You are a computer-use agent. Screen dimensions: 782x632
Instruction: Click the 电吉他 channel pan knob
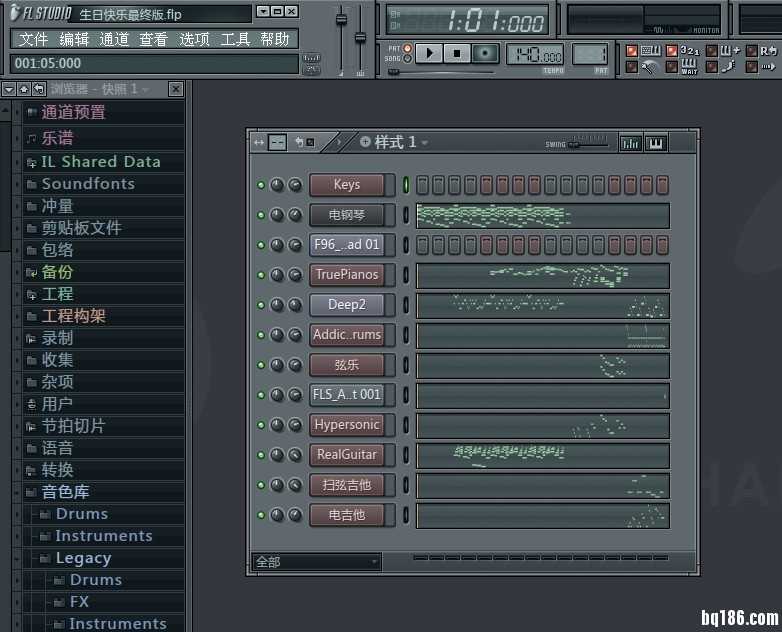pyautogui.click(x=277, y=515)
